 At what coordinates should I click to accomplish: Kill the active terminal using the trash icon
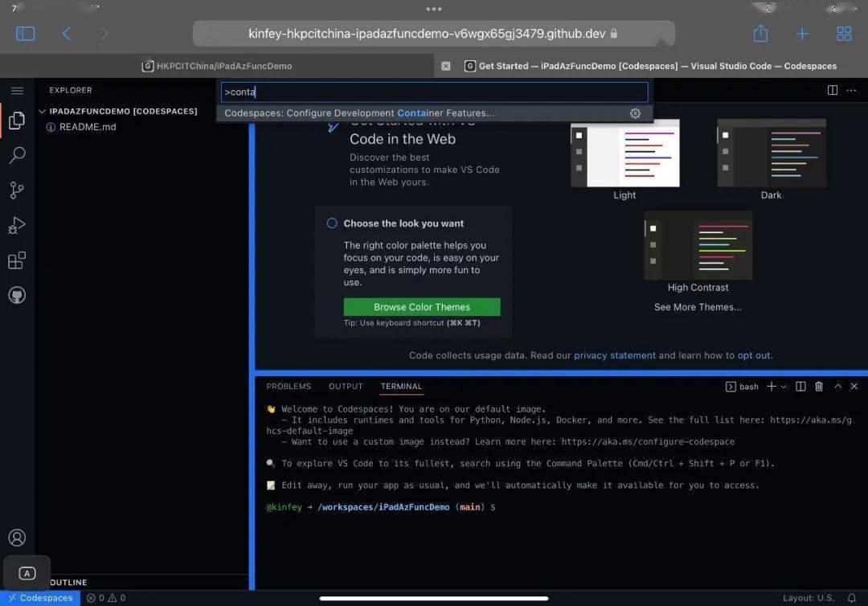coord(819,386)
